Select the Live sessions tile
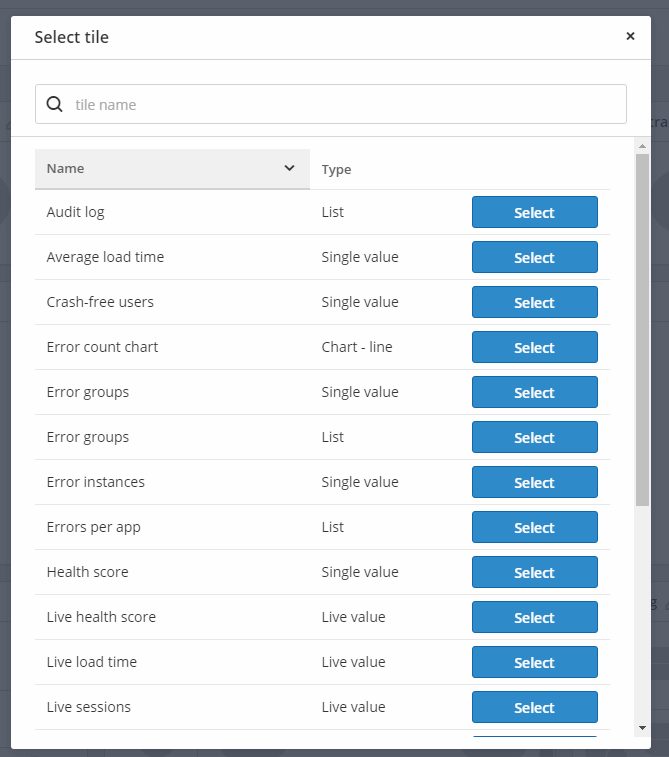Viewport: 669px width, 757px height. (x=534, y=707)
